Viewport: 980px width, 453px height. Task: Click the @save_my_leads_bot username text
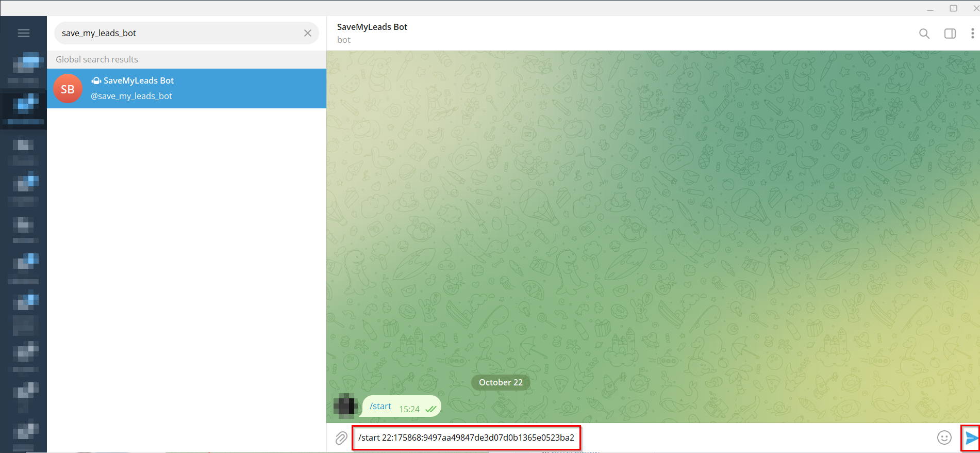tap(131, 96)
